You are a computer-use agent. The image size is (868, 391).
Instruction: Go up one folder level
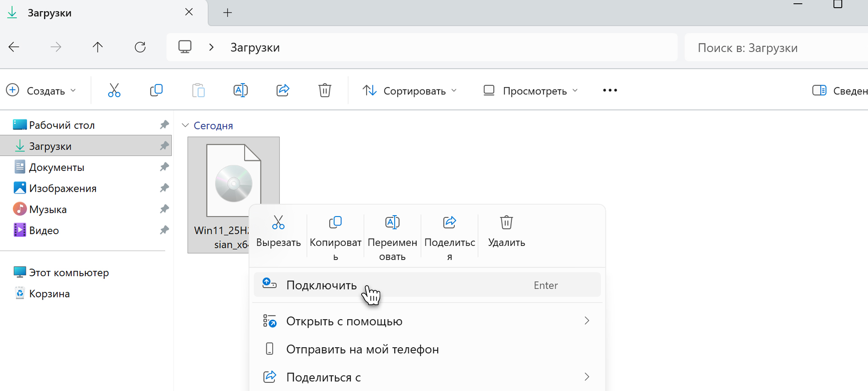point(98,47)
